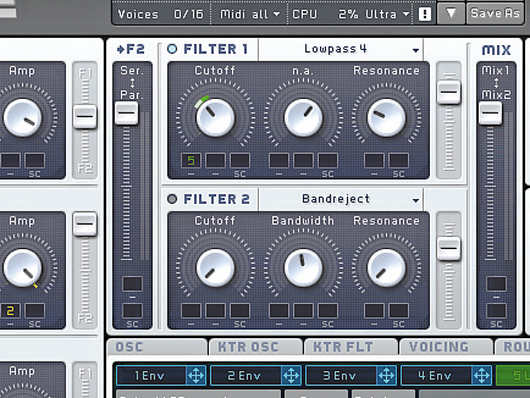The image size is (530, 398).
Task: Click the crosshair handle of 3 Env
Action: (386, 375)
